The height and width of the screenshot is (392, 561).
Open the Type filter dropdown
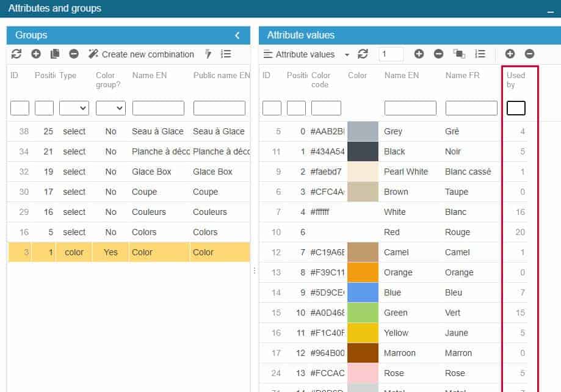pyautogui.click(x=74, y=108)
